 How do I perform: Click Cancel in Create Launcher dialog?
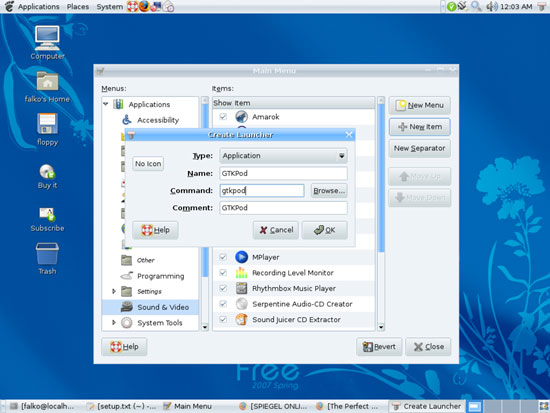tap(276, 230)
